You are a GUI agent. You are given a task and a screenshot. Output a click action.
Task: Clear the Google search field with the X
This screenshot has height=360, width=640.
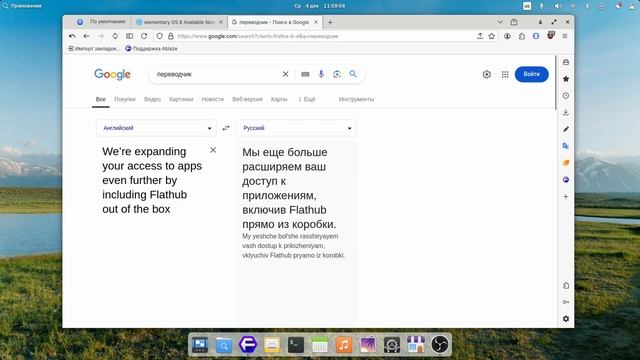(285, 74)
